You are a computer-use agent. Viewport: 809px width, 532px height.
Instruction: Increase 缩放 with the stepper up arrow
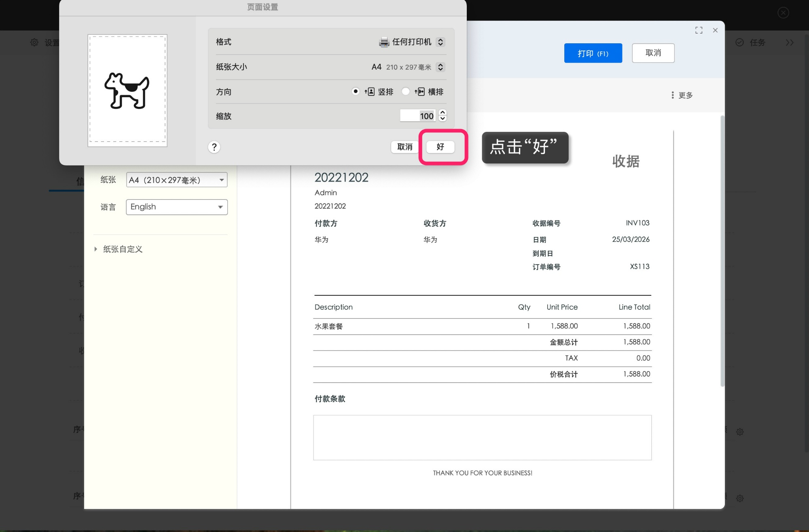(443, 113)
